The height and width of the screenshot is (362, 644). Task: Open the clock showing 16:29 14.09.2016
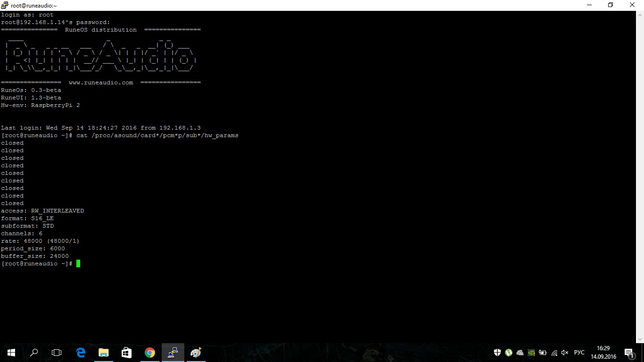click(x=603, y=353)
